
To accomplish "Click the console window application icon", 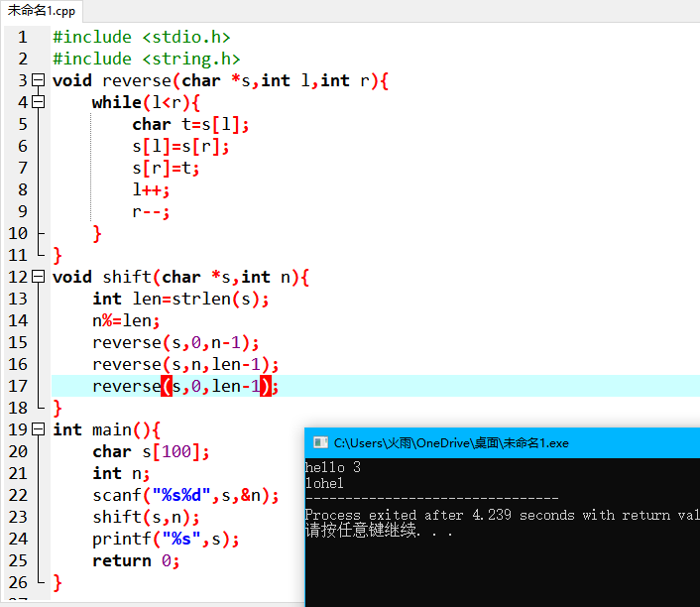I will (320, 442).
